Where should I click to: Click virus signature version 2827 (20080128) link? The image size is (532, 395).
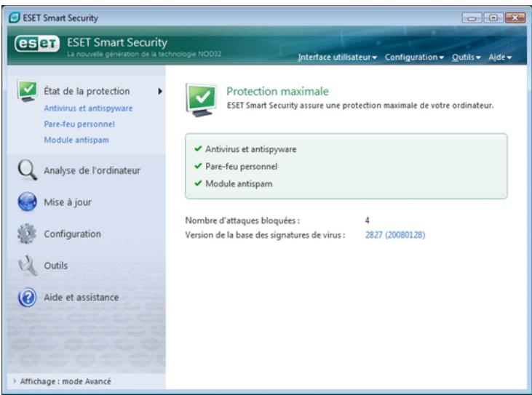pyautogui.click(x=395, y=235)
